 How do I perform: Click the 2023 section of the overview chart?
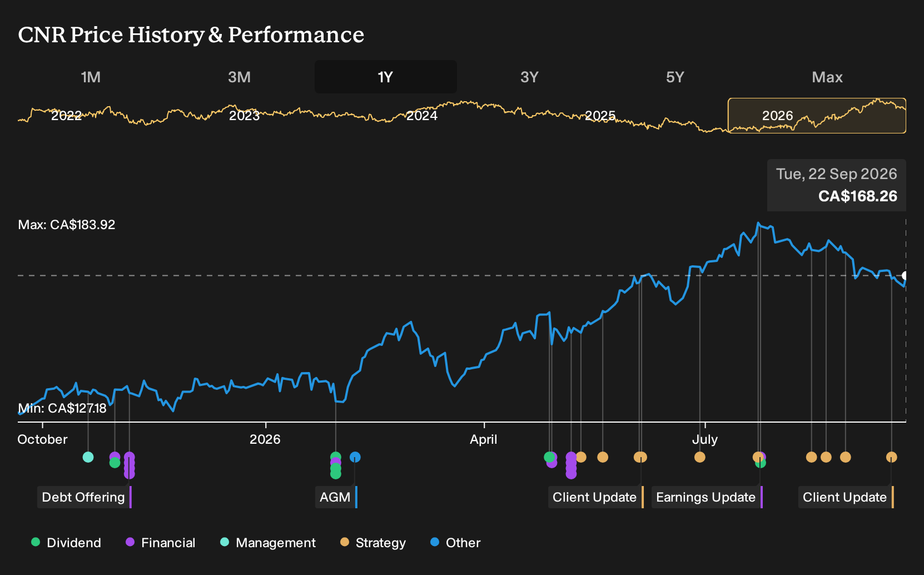245,116
